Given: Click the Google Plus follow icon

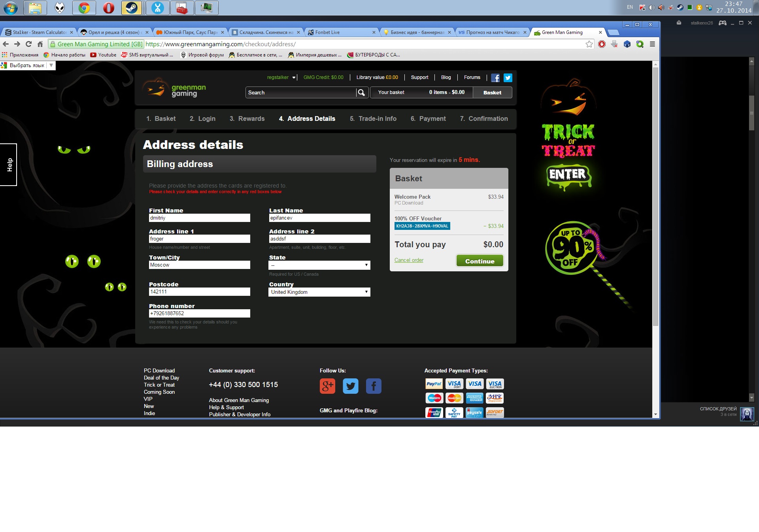Looking at the screenshot, I should click(x=327, y=386).
